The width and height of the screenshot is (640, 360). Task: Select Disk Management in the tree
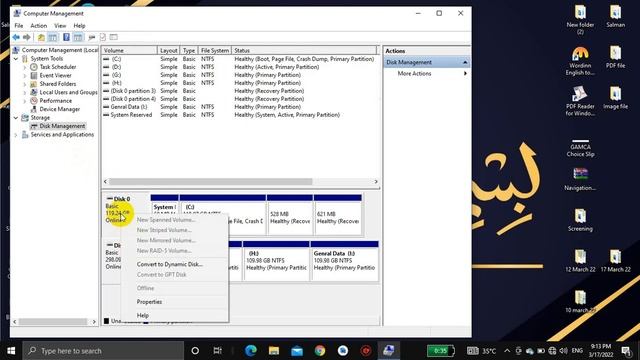(62, 126)
